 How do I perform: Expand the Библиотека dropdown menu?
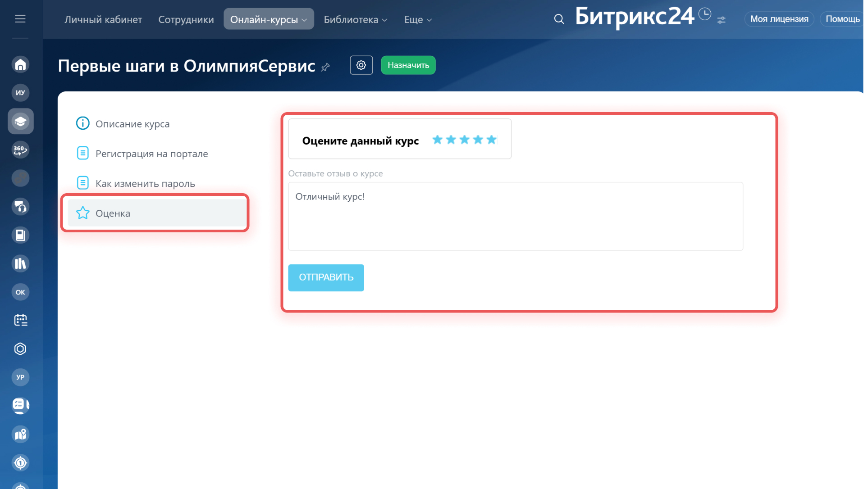coord(355,19)
